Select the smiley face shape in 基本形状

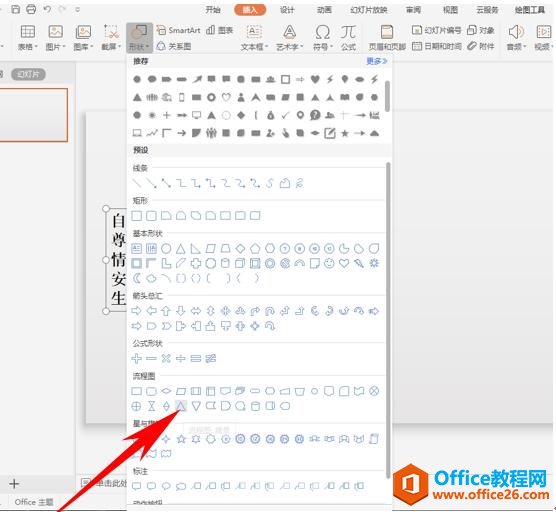coord(329,263)
